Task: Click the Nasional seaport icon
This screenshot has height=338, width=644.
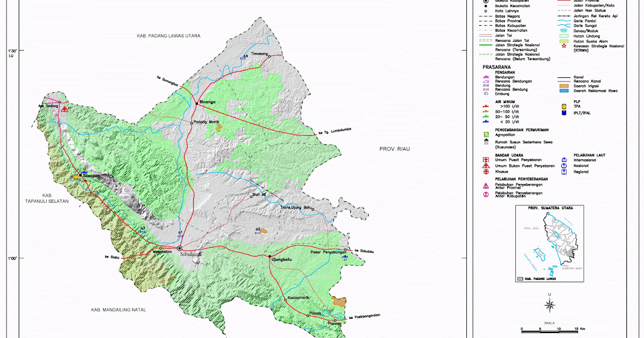Action: pos(564,166)
